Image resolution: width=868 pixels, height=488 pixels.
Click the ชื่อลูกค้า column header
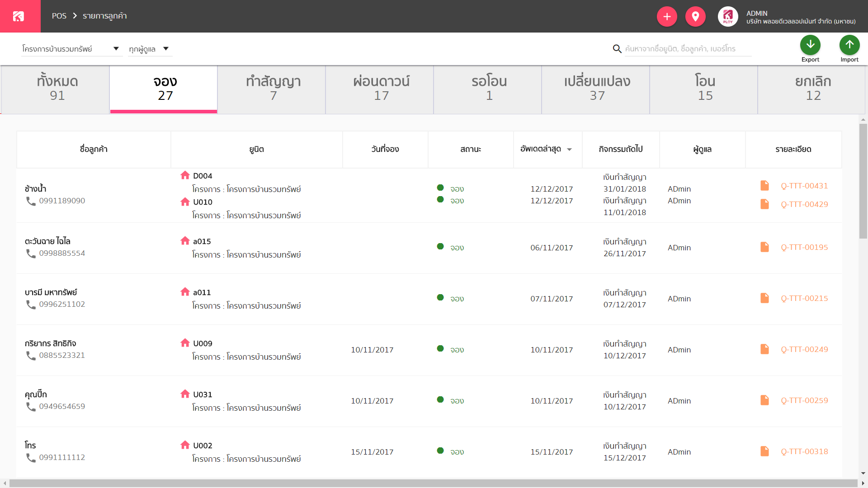click(94, 150)
